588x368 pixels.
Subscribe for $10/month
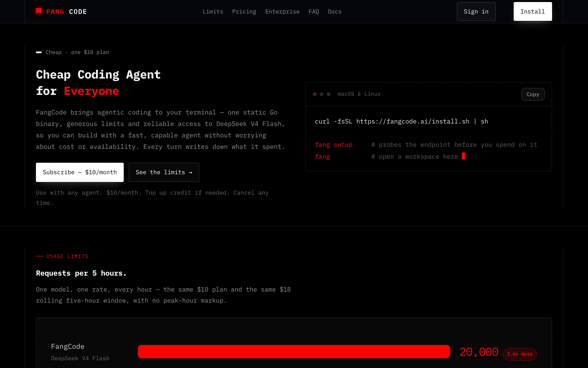click(x=80, y=172)
